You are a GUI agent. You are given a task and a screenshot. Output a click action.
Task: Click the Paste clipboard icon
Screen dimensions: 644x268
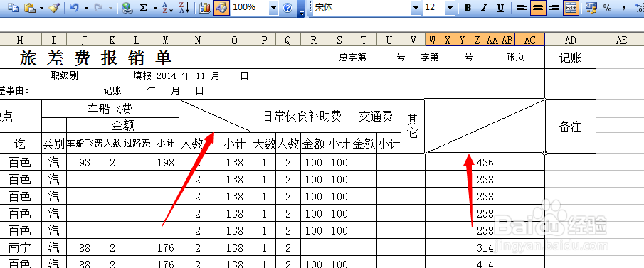pos(30,7)
